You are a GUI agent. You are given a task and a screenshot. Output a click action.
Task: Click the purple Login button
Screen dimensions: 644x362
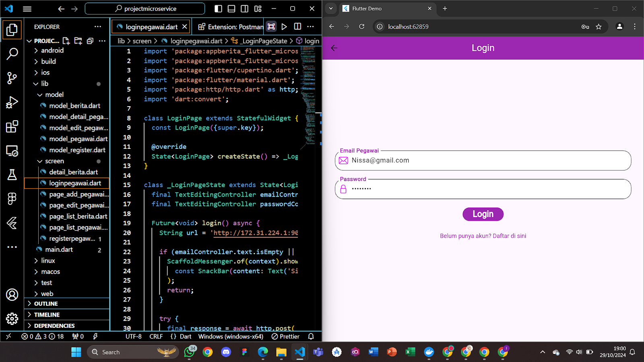point(483,214)
